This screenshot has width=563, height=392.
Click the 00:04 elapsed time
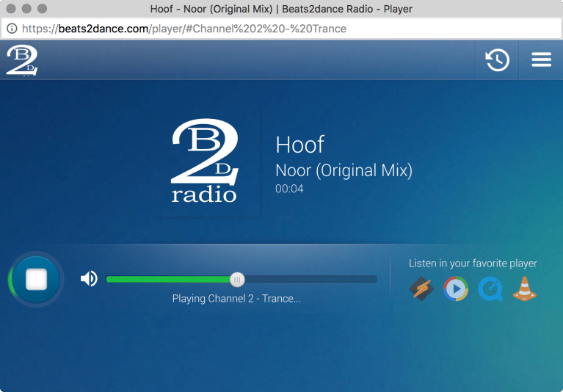coord(289,189)
